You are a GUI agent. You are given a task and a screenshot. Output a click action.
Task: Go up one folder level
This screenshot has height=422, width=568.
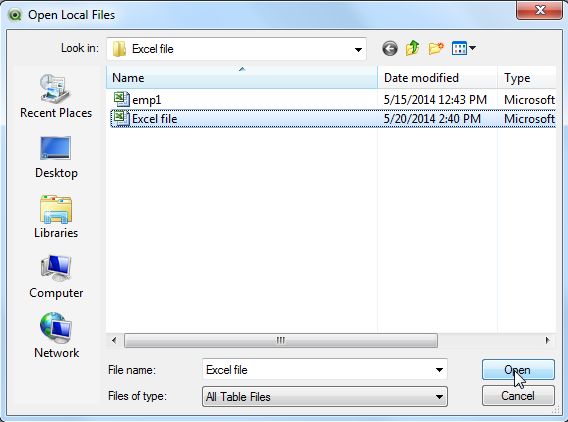[x=413, y=48]
